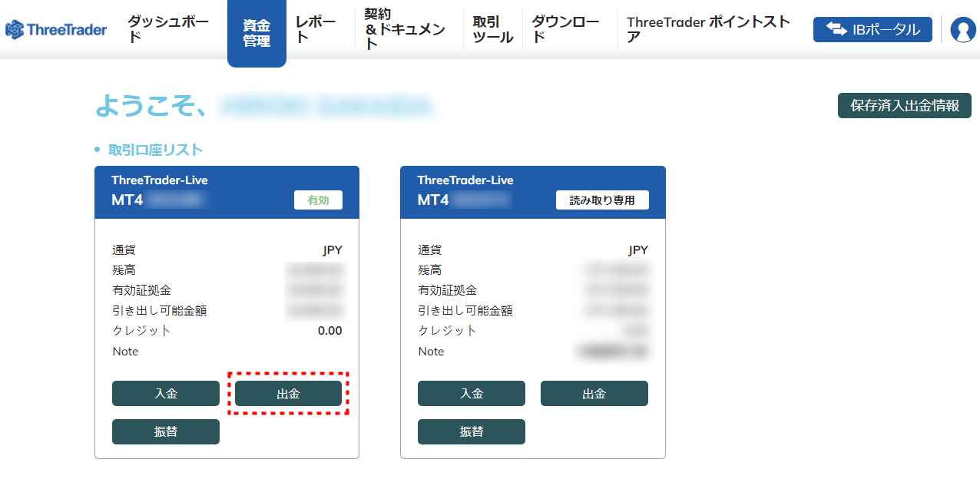Click the JPY value in 有効 account
This screenshot has height=502, width=980.
point(333,250)
